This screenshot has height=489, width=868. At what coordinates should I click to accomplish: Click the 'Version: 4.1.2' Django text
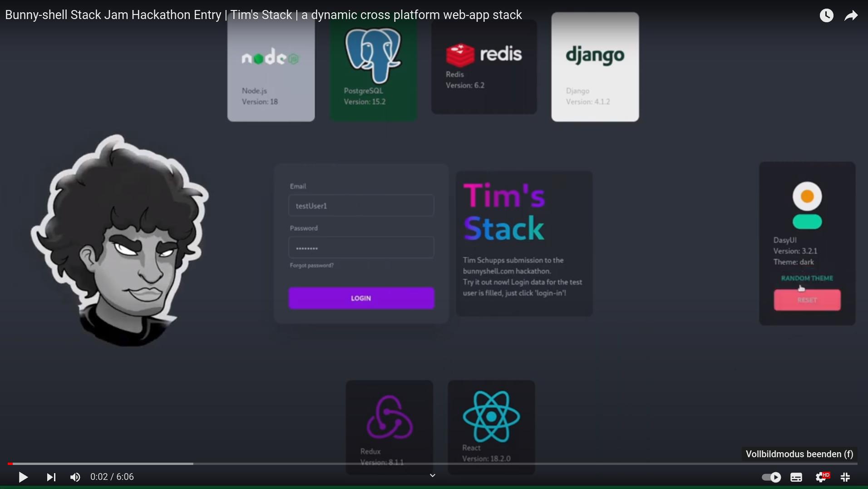pos(588,102)
